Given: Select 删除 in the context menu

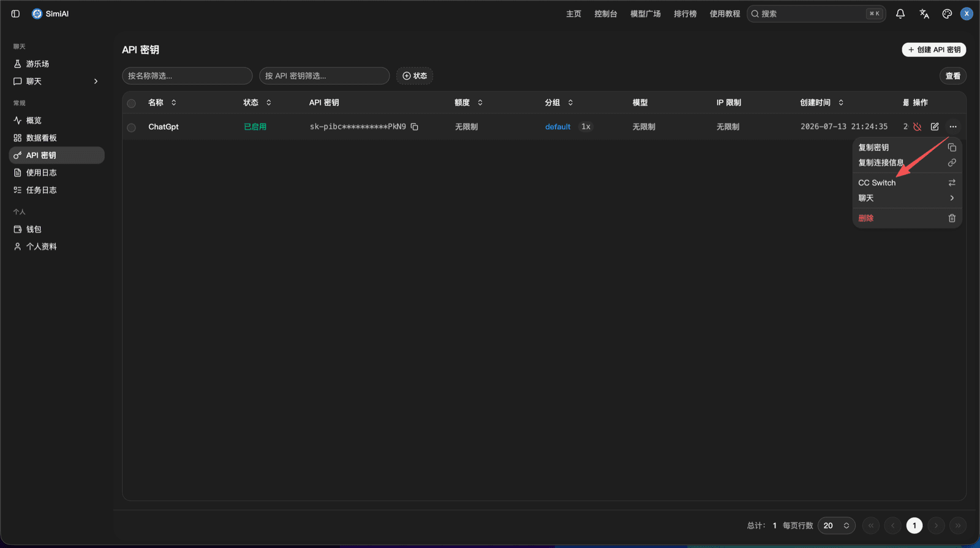Looking at the screenshot, I should click(907, 218).
